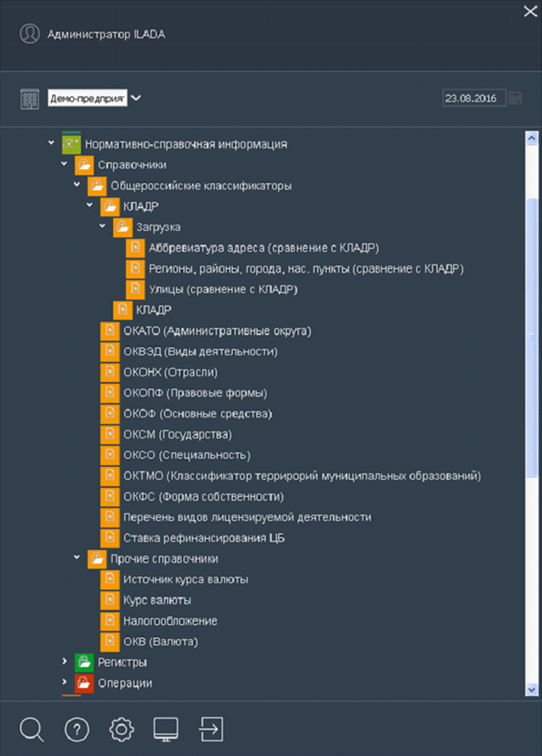542x756 pixels.
Task: Expand the Регистры tree node
Action: [64, 661]
